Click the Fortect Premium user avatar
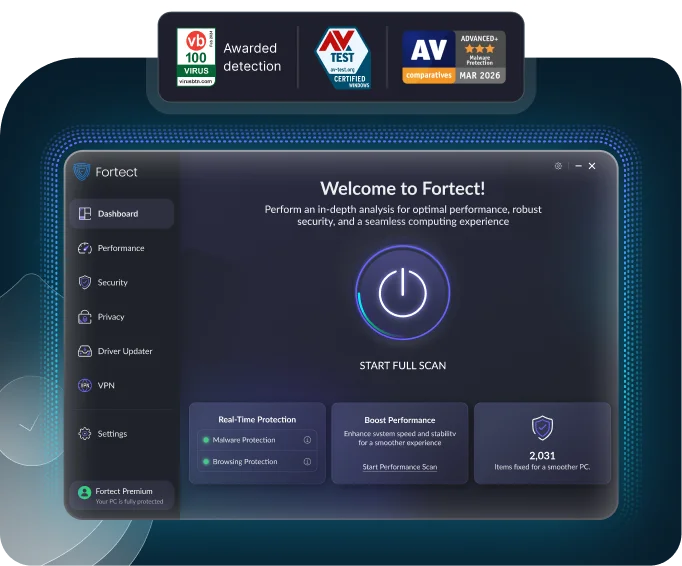Screen dimensions: 682x566 tap(84, 492)
